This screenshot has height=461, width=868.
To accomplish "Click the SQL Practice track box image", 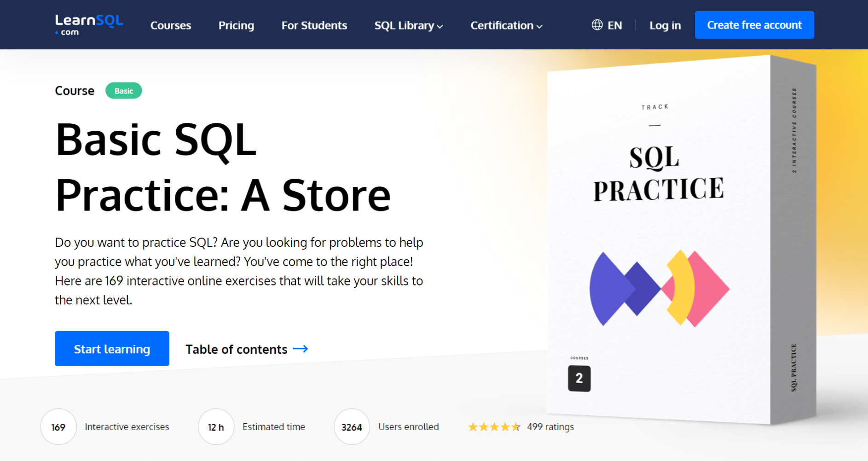I will [681, 239].
